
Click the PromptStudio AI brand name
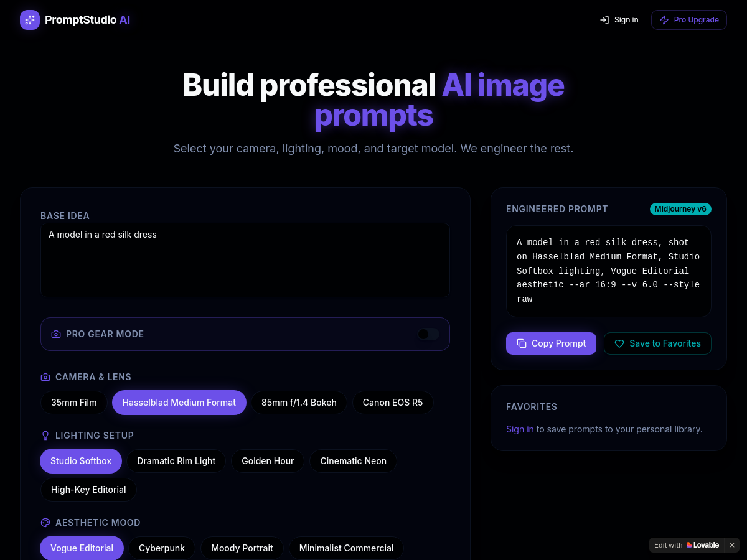click(x=87, y=20)
